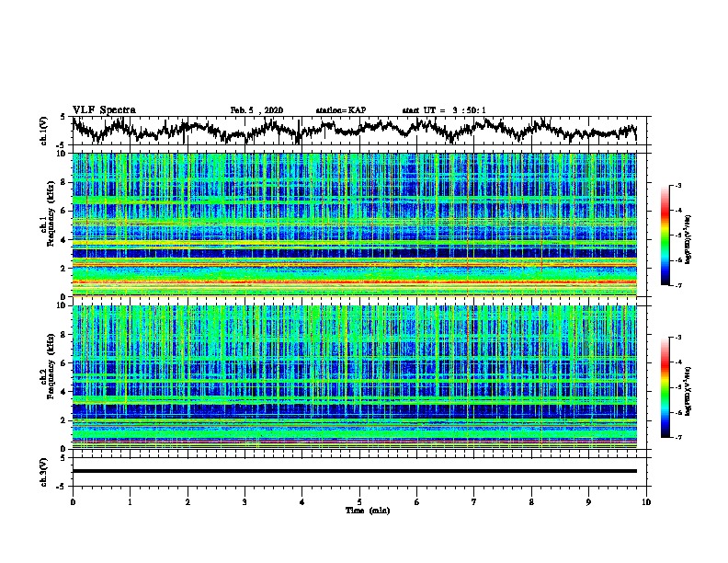Click the "2" kHz tick on ch.2 frequency axis
This screenshot has height=563, width=728.
click(63, 419)
